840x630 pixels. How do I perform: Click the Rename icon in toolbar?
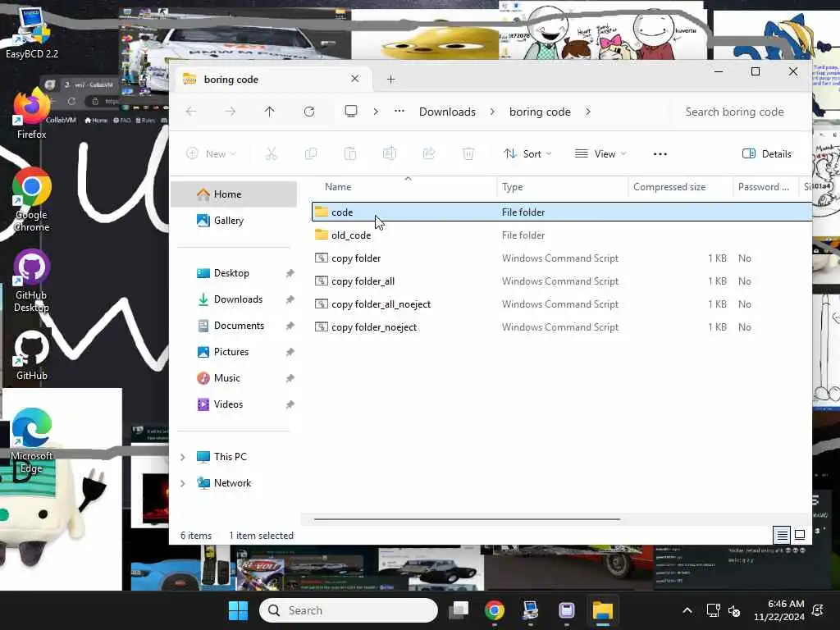pos(390,153)
